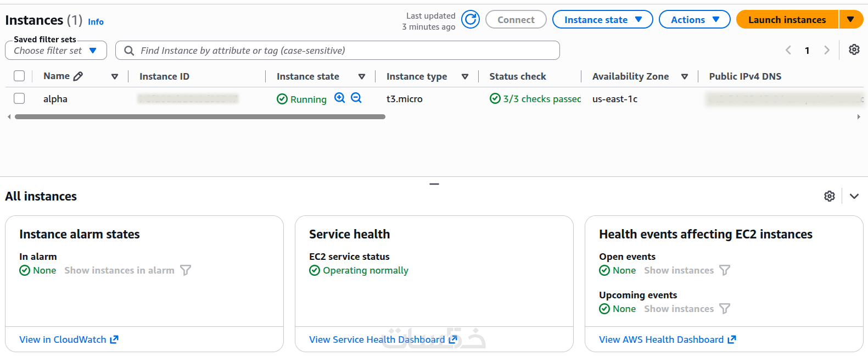Click the search magnifier icon in filter box
Screen dimensions: 868x356
(x=129, y=51)
